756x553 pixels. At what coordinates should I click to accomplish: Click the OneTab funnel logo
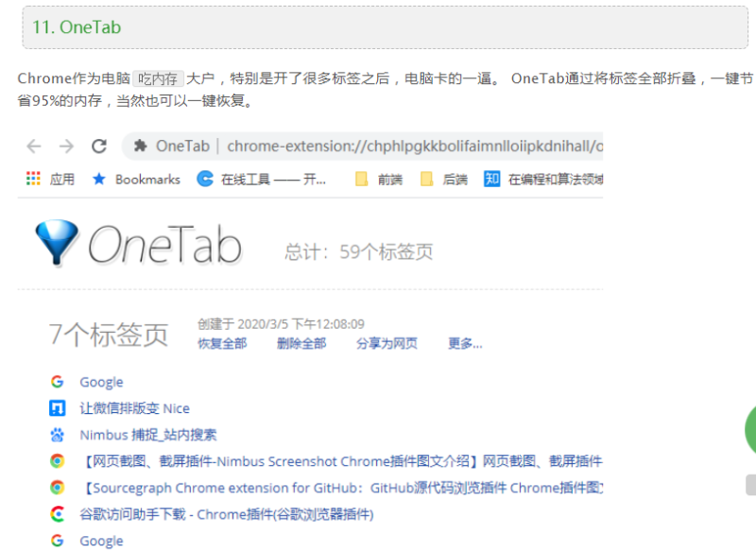[57, 243]
